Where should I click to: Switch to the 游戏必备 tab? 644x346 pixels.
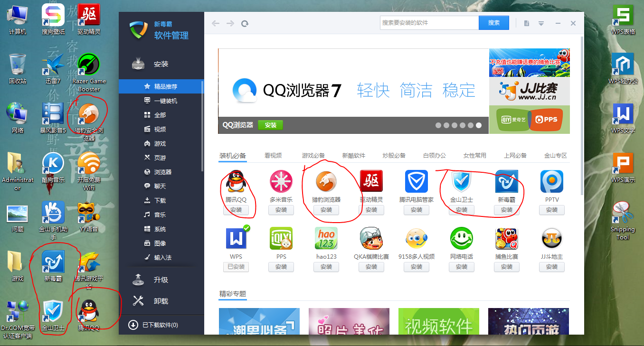coord(313,156)
